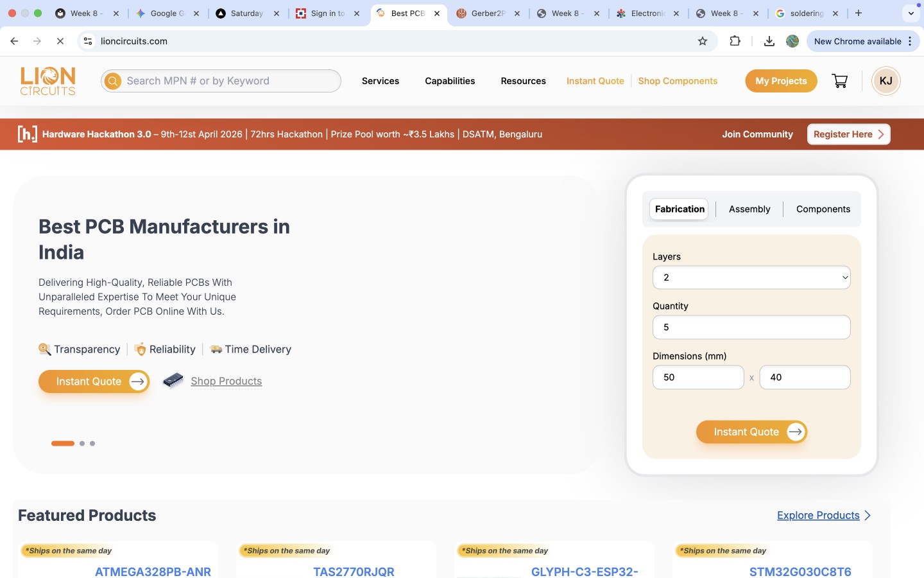Click the dimension field showing 40
924x578 pixels.
tap(805, 378)
